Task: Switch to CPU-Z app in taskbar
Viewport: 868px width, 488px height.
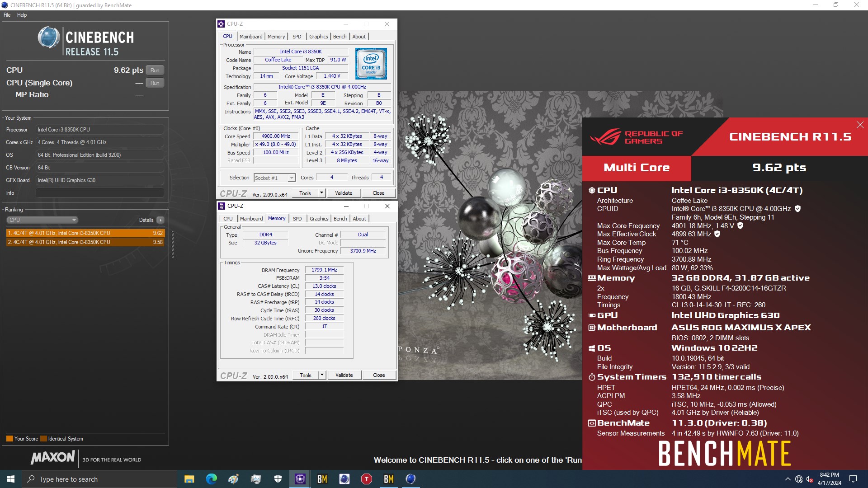Action: click(300, 479)
